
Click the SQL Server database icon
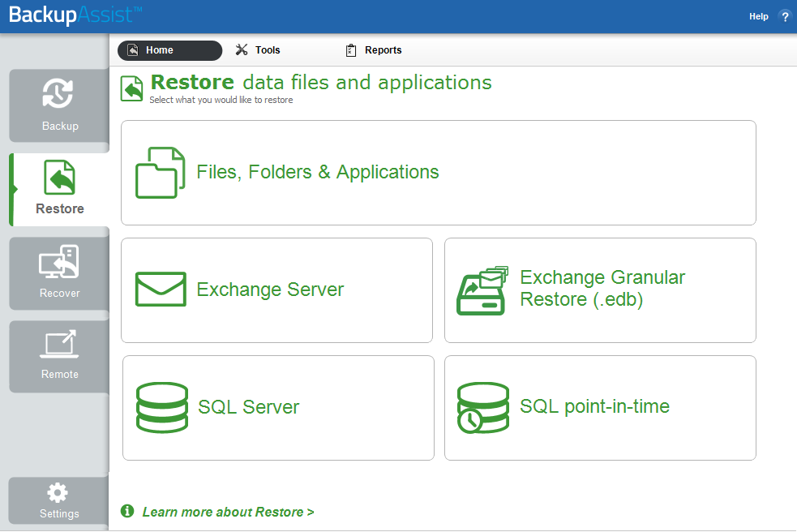pyautogui.click(x=162, y=407)
